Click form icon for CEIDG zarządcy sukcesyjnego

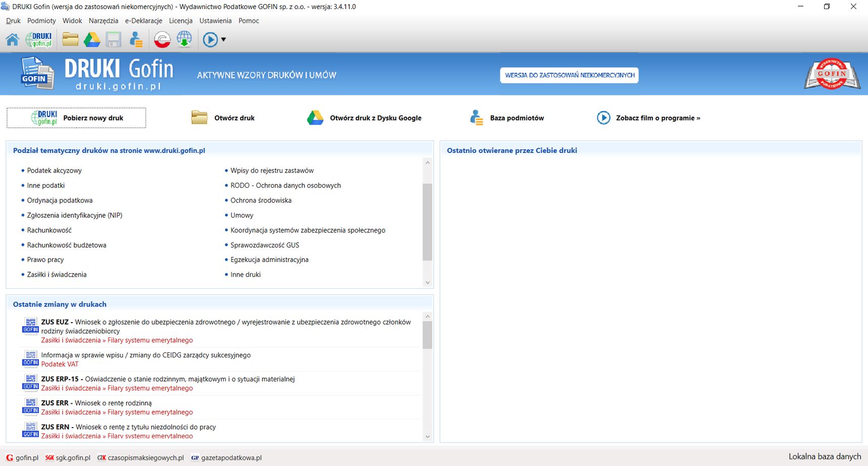click(x=30, y=358)
